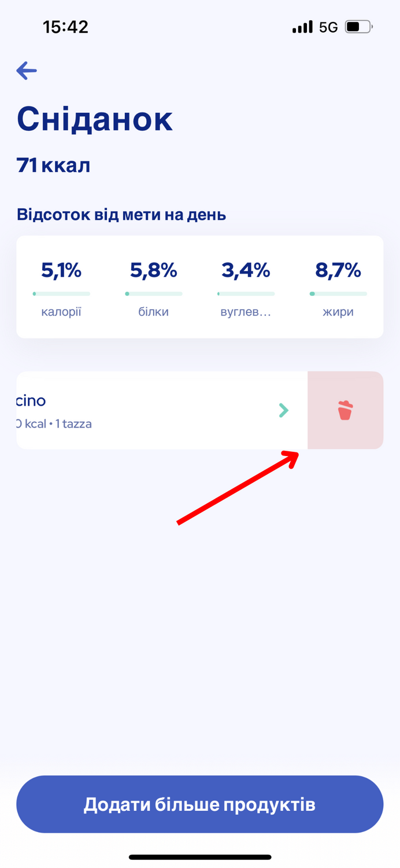Tap the калорії progress bar

click(61, 294)
